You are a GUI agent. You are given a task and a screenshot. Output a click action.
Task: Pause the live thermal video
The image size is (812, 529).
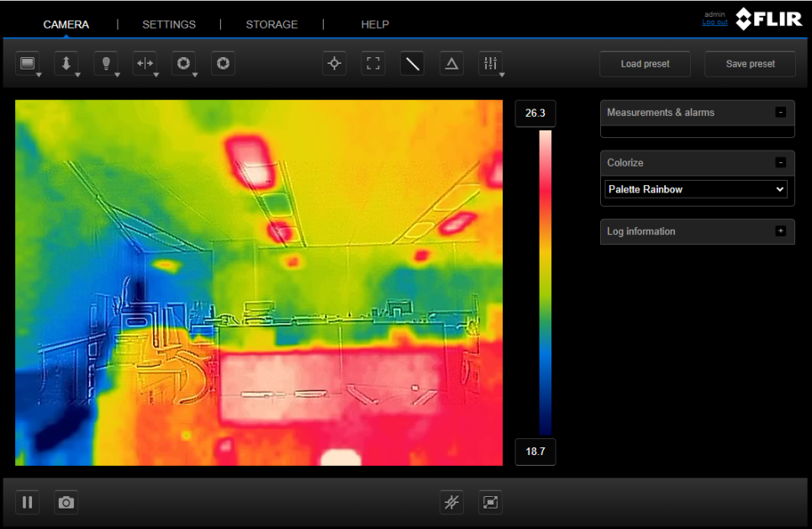(x=28, y=503)
